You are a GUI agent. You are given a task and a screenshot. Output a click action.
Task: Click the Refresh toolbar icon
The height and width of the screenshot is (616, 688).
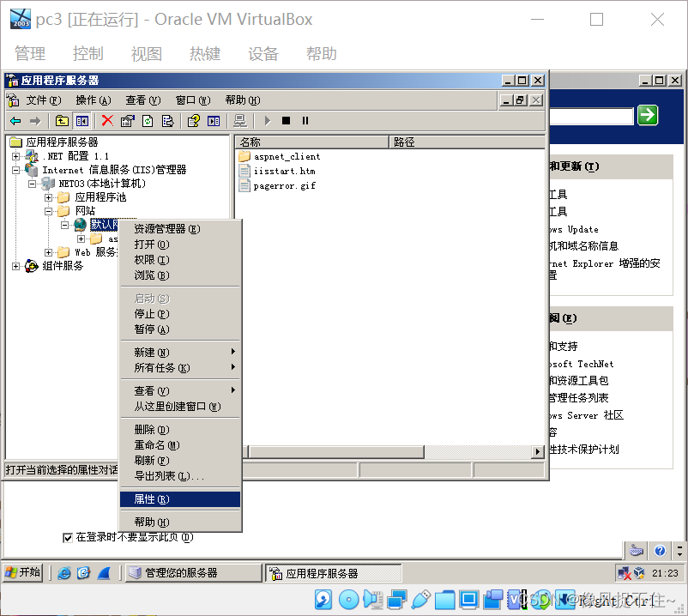tap(148, 121)
